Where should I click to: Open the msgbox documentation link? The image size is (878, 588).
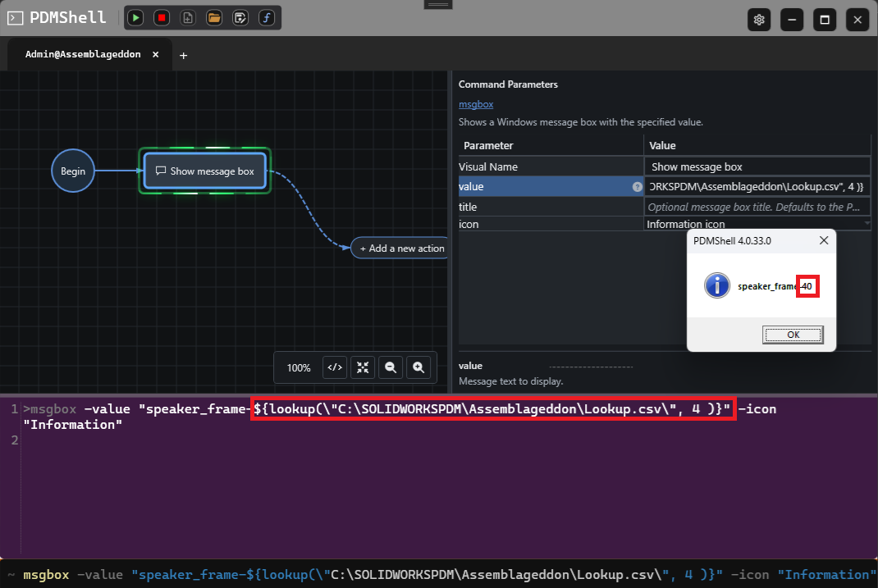point(476,104)
